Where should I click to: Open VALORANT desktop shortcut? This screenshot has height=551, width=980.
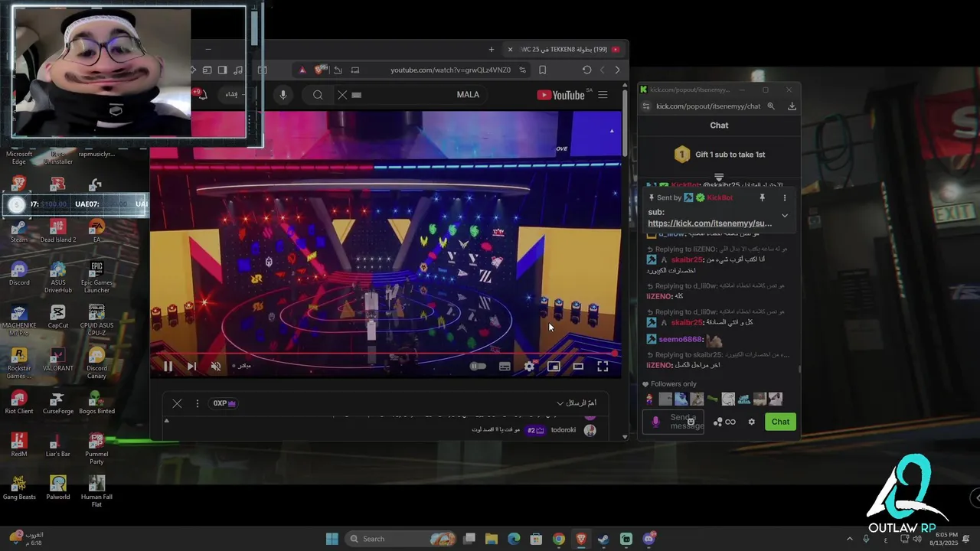[57, 359]
